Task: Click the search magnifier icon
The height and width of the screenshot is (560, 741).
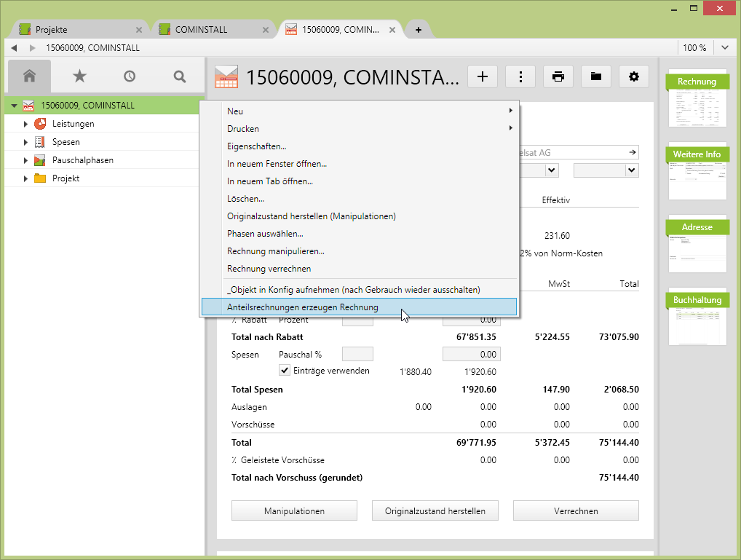Action: [180, 76]
